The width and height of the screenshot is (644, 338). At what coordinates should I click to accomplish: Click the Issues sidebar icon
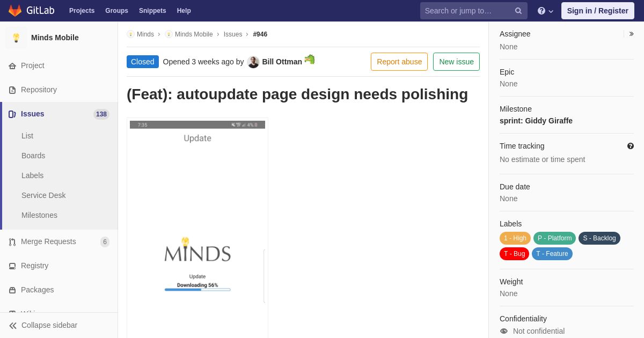(12, 114)
